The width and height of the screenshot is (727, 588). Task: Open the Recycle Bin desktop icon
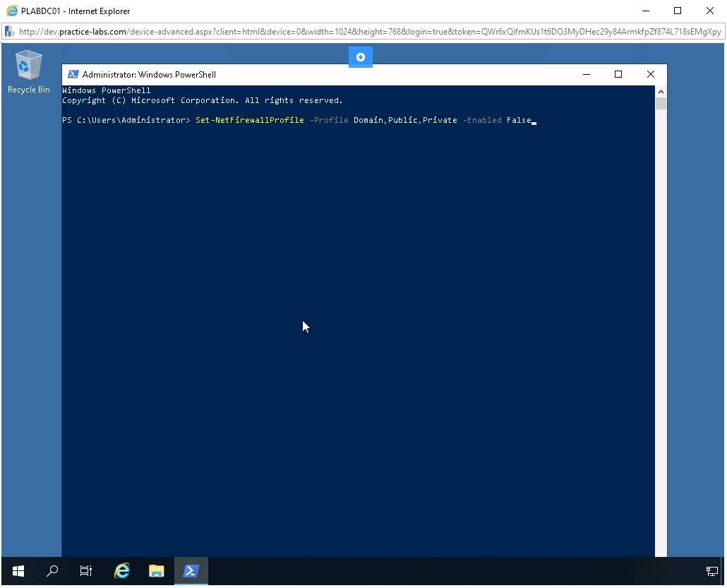pos(28,71)
